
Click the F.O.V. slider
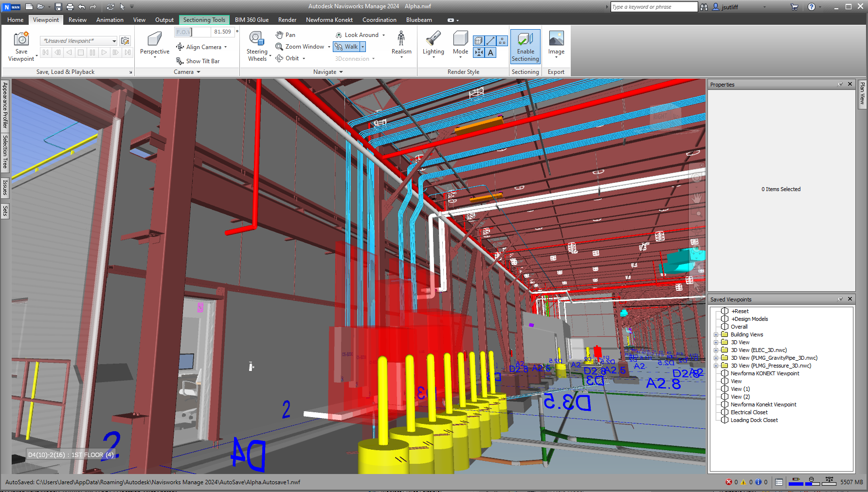pos(192,32)
